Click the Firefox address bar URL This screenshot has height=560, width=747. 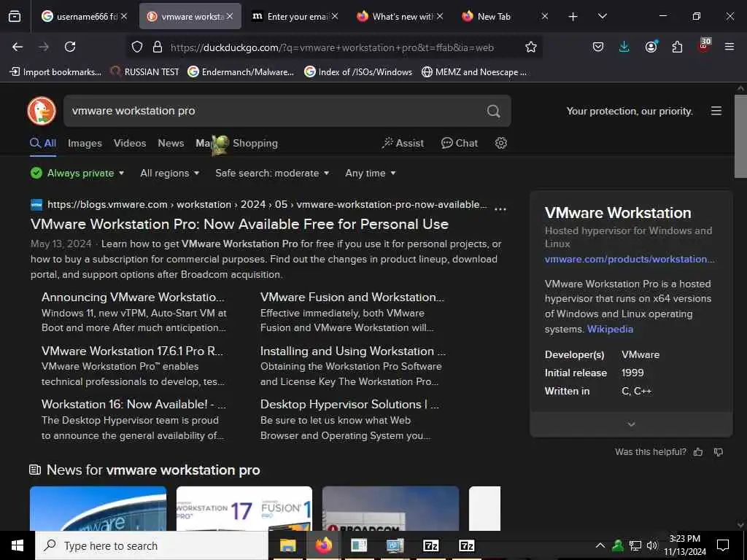click(x=332, y=47)
